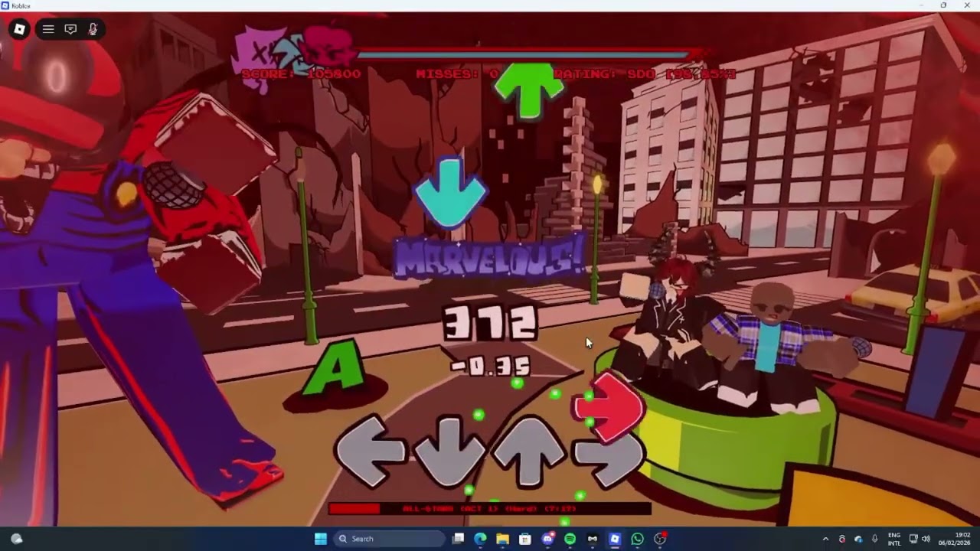Open the Roblox chat window icon

pos(70,29)
